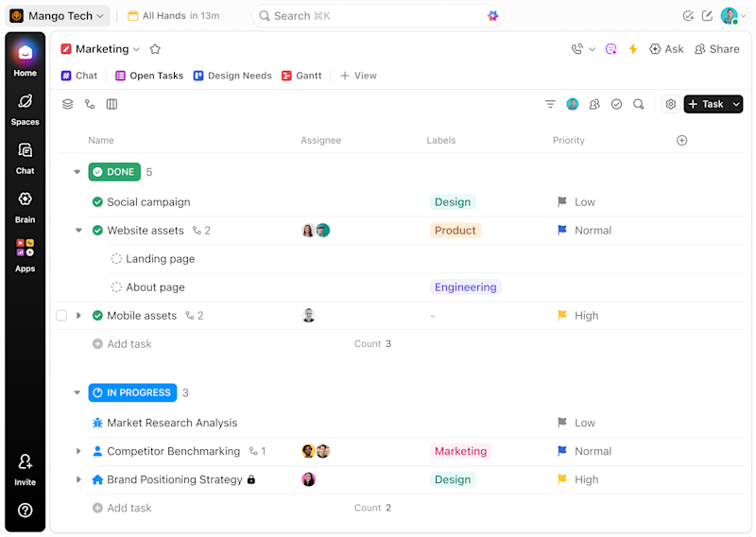Collapse the DONE group

coord(77,172)
